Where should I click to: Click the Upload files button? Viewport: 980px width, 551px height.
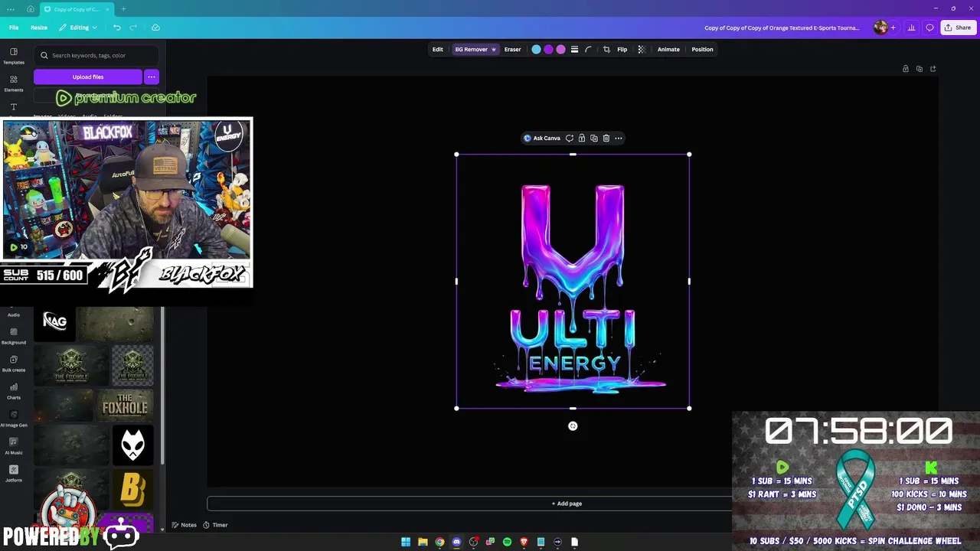(88, 77)
